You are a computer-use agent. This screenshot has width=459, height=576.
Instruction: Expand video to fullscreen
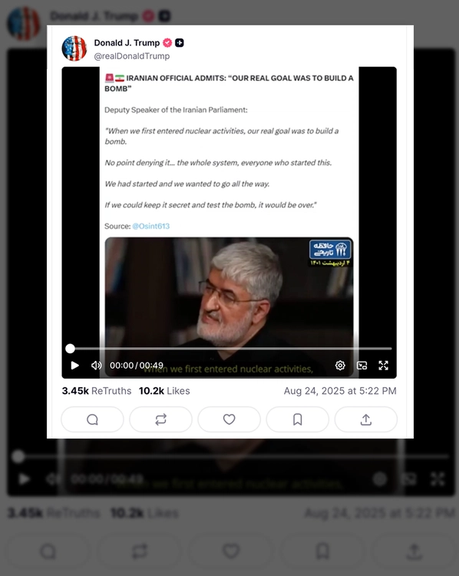[x=383, y=366]
